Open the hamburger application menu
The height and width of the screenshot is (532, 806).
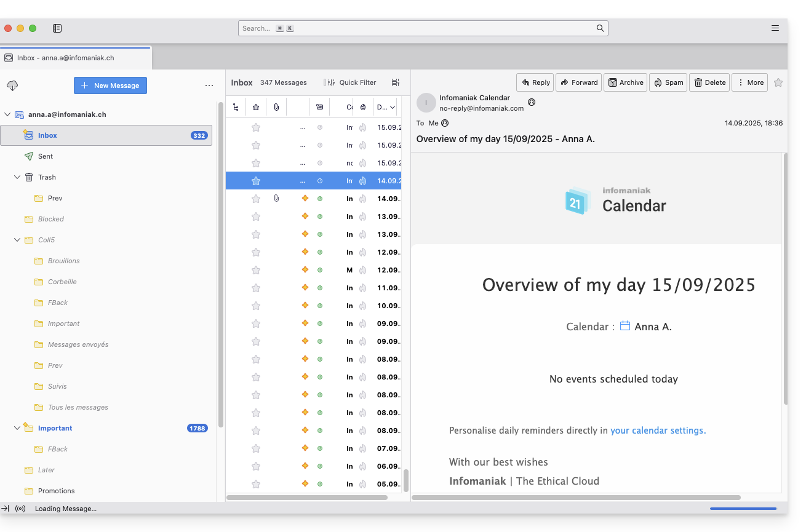tap(775, 28)
